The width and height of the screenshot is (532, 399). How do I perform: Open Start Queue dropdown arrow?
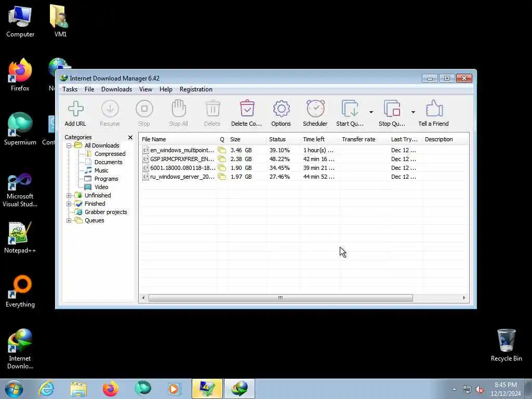(371, 112)
